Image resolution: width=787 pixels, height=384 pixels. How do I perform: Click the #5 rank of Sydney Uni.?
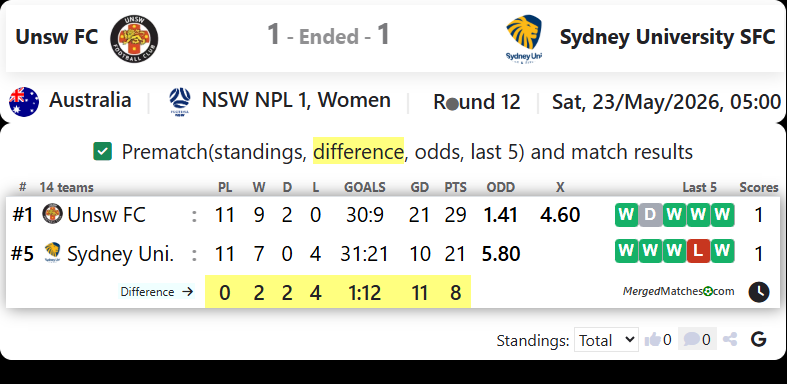[x=23, y=253]
